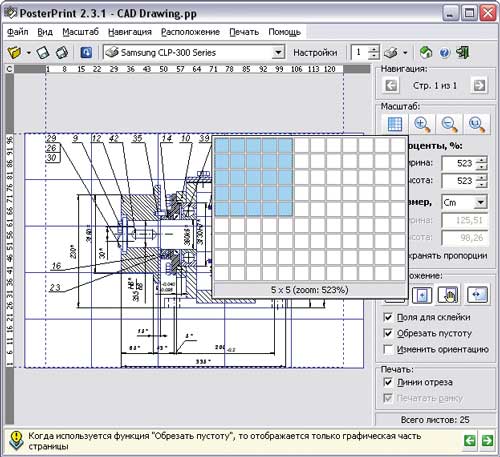500x457 pixels.
Task: Click a highlighted blue cell in grid popup
Action: point(254,177)
